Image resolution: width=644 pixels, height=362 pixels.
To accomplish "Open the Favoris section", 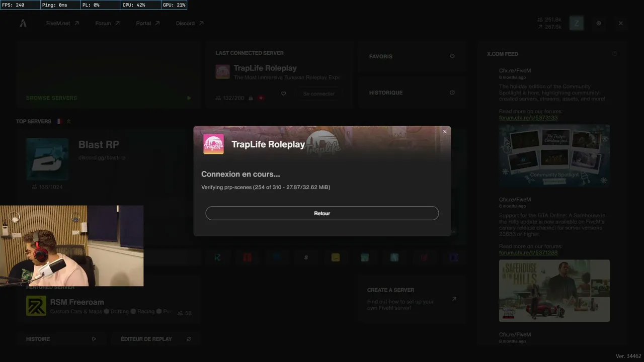I will point(412,56).
